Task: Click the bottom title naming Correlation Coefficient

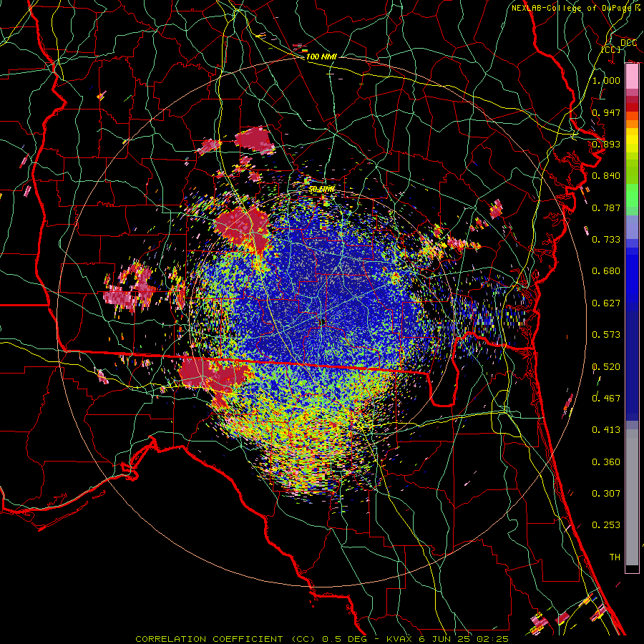Action: tap(322, 639)
